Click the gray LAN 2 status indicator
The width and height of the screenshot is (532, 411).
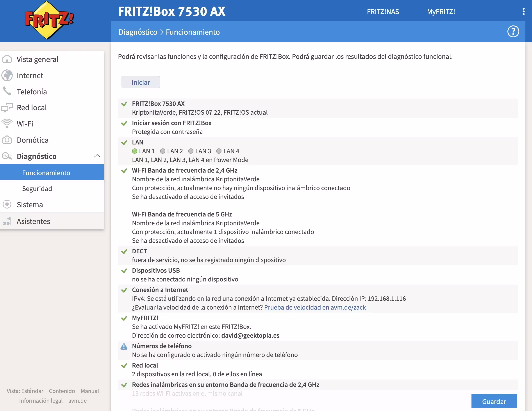tap(163, 151)
